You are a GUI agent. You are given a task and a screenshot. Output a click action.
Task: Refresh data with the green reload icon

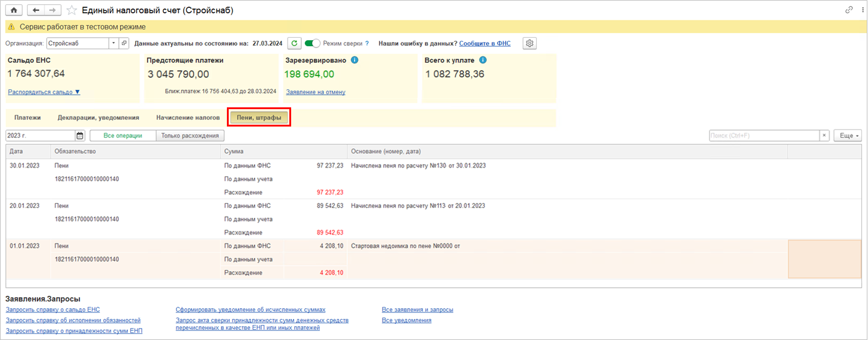click(294, 43)
